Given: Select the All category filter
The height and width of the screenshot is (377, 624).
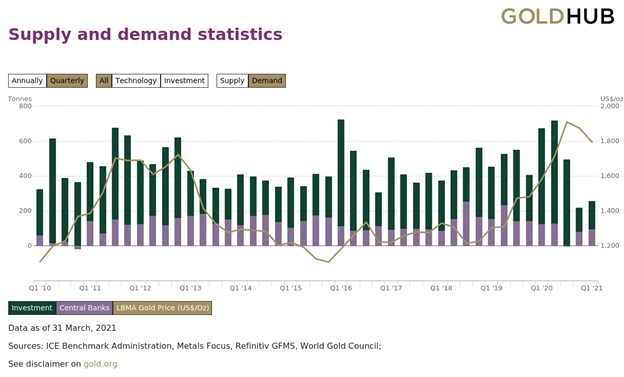Looking at the screenshot, I should pos(104,81).
